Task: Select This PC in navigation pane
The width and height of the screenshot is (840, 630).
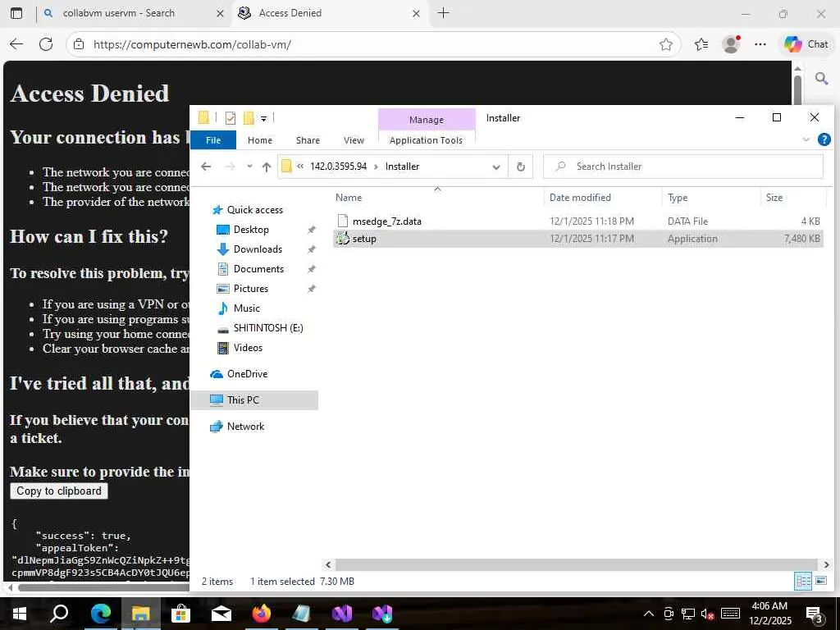Action: click(254, 400)
